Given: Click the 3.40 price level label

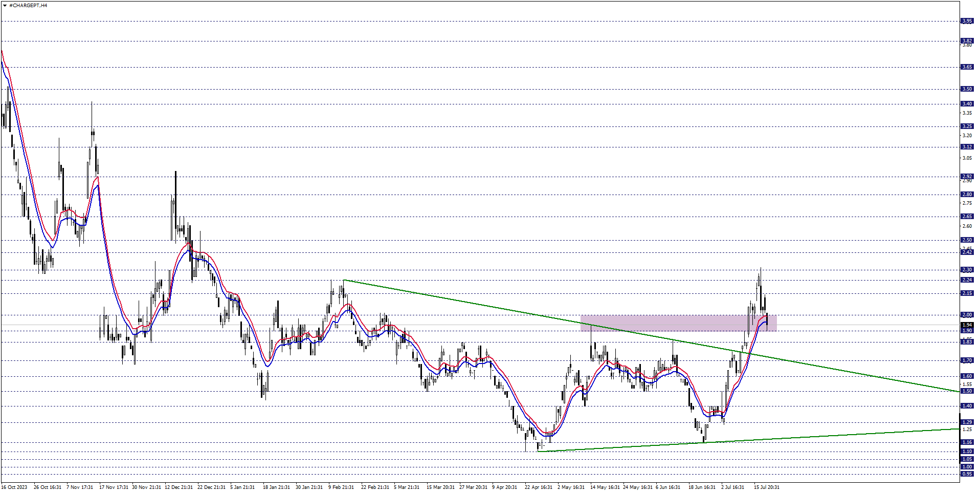Looking at the screenshot, I should (x=967, y=104).
